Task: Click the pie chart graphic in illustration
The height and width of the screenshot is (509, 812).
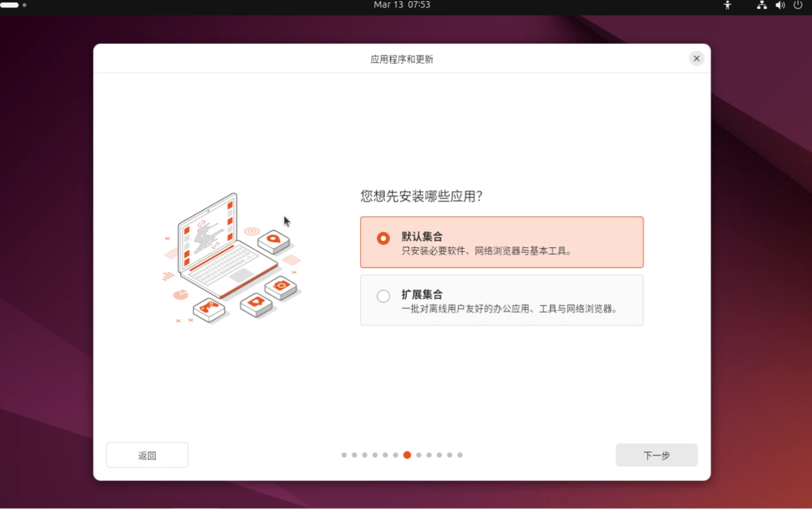Action: [181, 295]
